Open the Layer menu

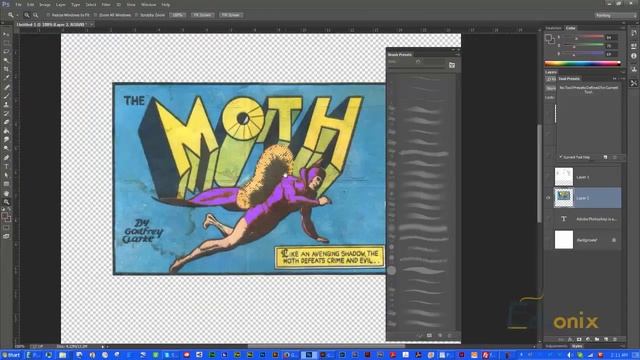click(x=60, y=4)
